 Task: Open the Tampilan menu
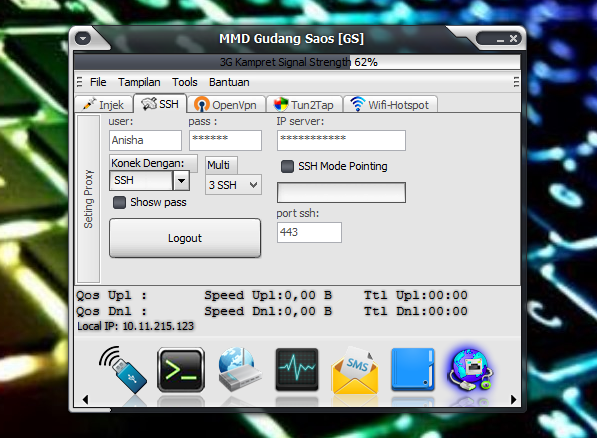(139, 82)
